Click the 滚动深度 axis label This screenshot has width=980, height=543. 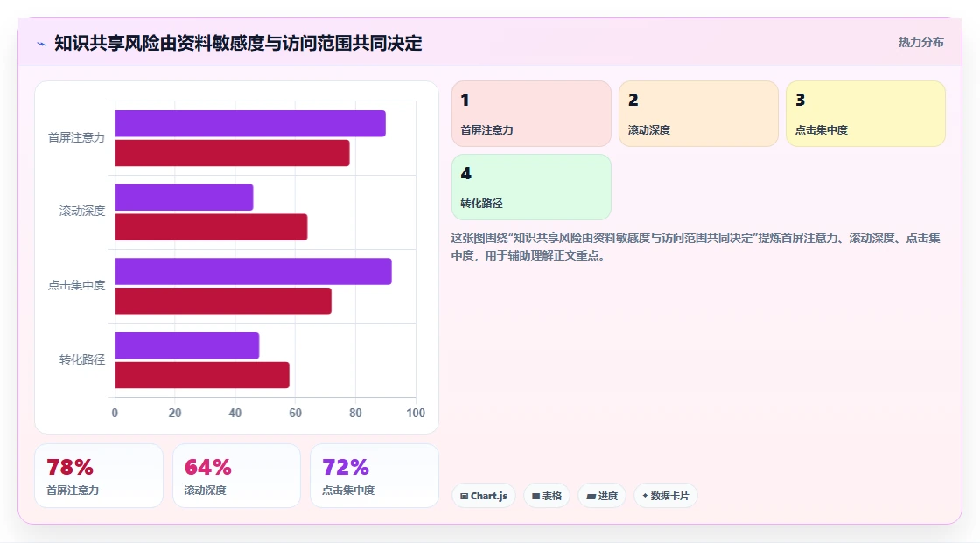82,212
